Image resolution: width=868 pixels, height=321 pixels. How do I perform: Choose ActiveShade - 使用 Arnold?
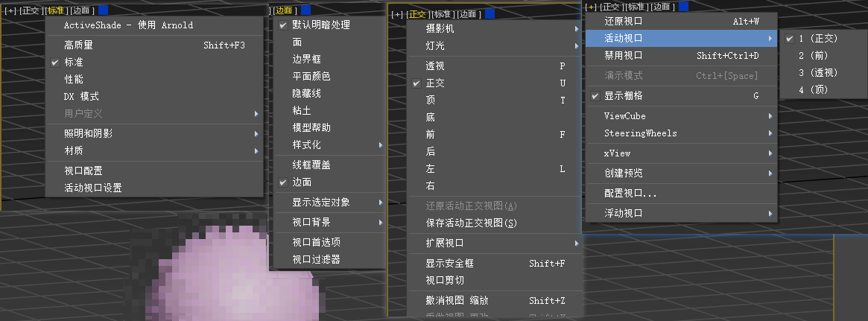point(154,25)
